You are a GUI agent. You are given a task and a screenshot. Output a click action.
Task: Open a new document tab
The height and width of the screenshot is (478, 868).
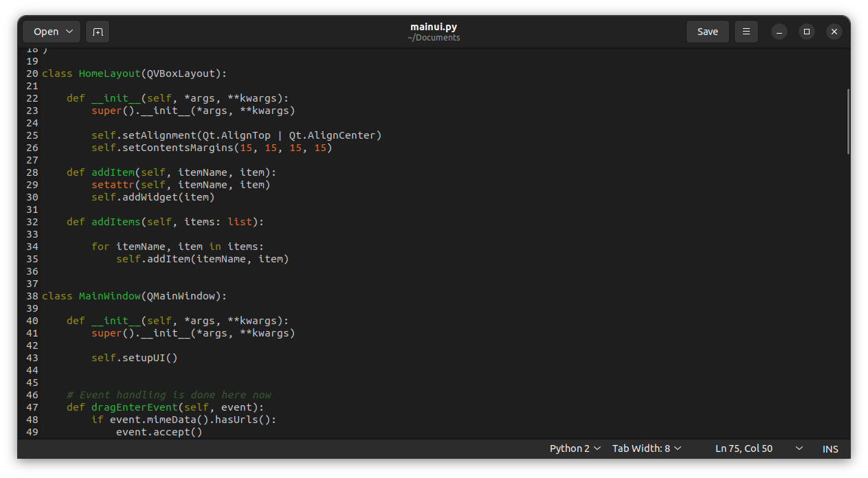click(x=97, y=31)
